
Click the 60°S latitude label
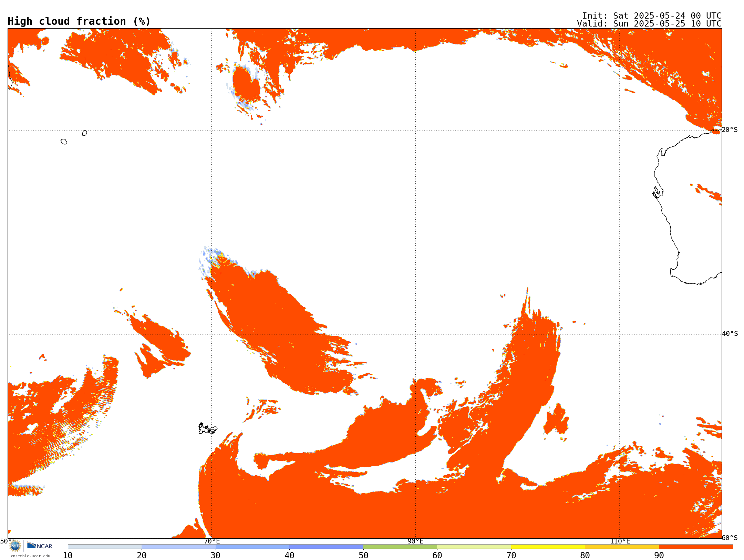[730, 538]
